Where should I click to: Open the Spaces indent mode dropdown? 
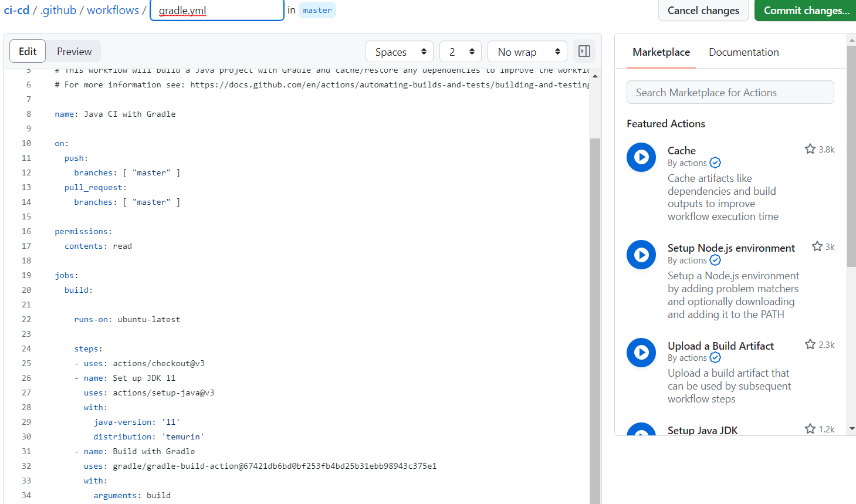click(400, 52)
